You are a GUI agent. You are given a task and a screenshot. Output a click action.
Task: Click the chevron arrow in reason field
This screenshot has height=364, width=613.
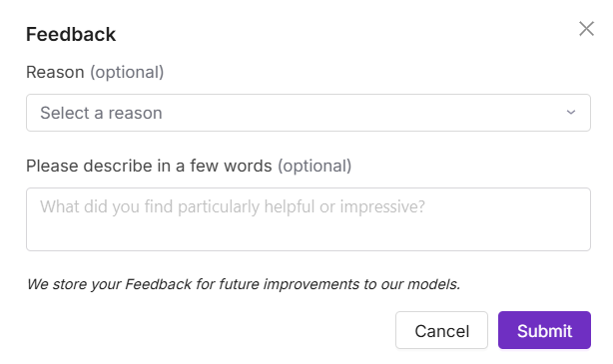coord(571,113)
